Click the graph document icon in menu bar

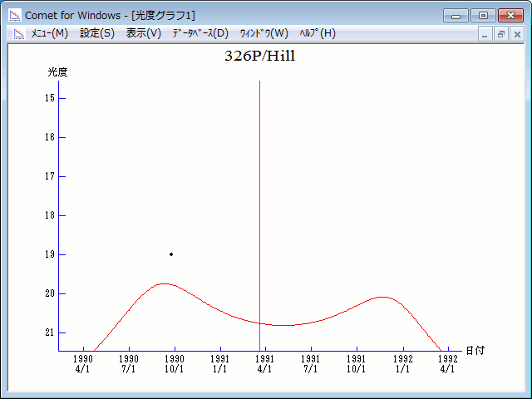tap(18, 33)
